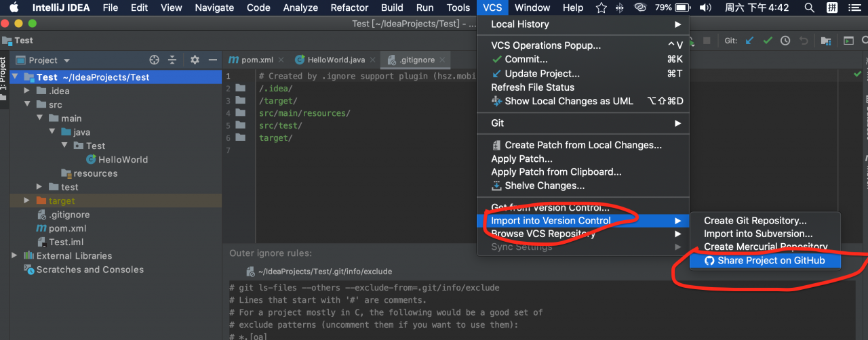This screenshot has width=868, height=340.
Task: Click the Apple menu icon
Action: [14, 7]
